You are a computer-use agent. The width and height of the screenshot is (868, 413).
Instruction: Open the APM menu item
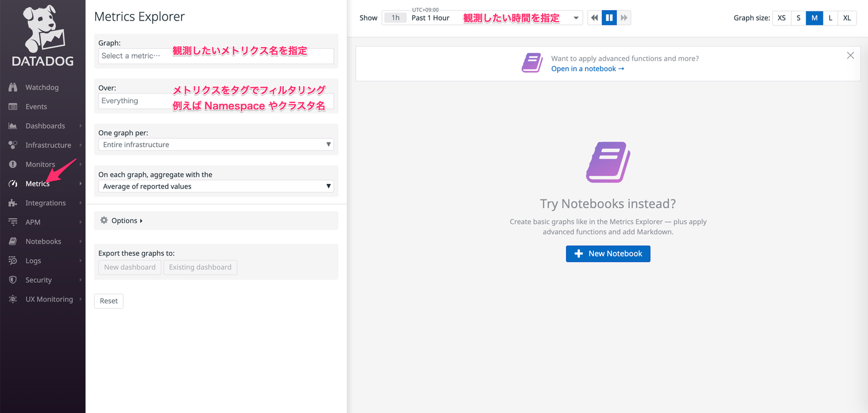click(33, 222)
